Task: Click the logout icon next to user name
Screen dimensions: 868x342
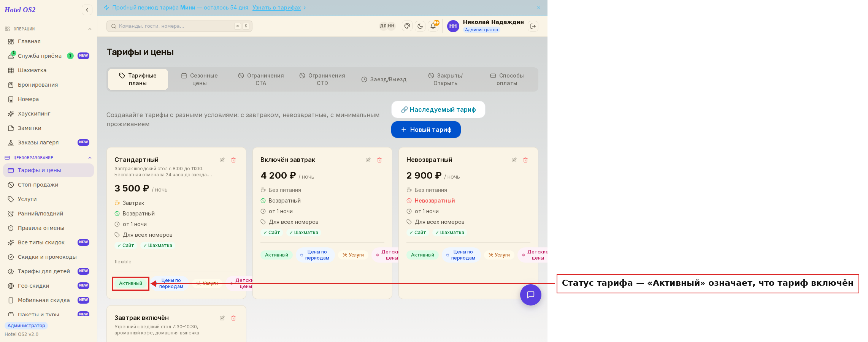Action: tap(533, 26)
